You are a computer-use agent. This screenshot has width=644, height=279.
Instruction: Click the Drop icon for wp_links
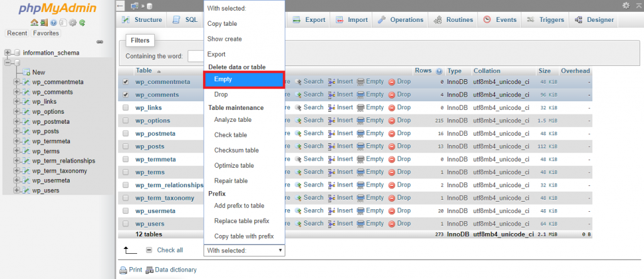[391, 107]
